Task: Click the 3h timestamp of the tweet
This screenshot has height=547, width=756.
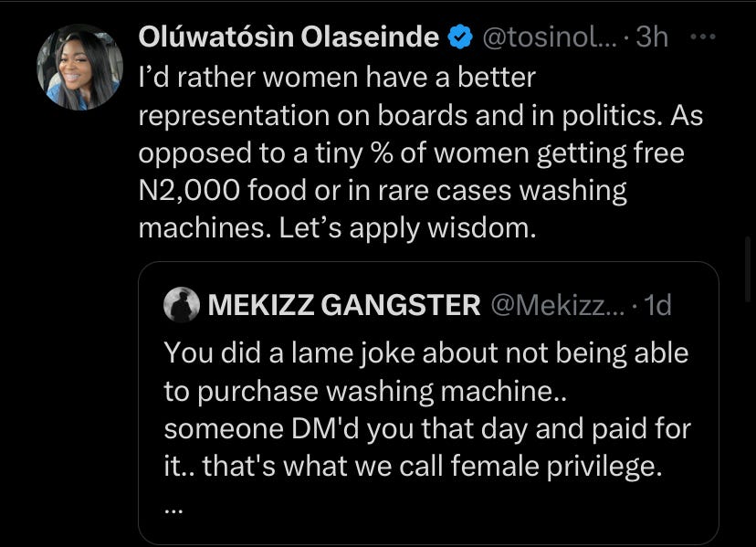Action: click(652, 37)
